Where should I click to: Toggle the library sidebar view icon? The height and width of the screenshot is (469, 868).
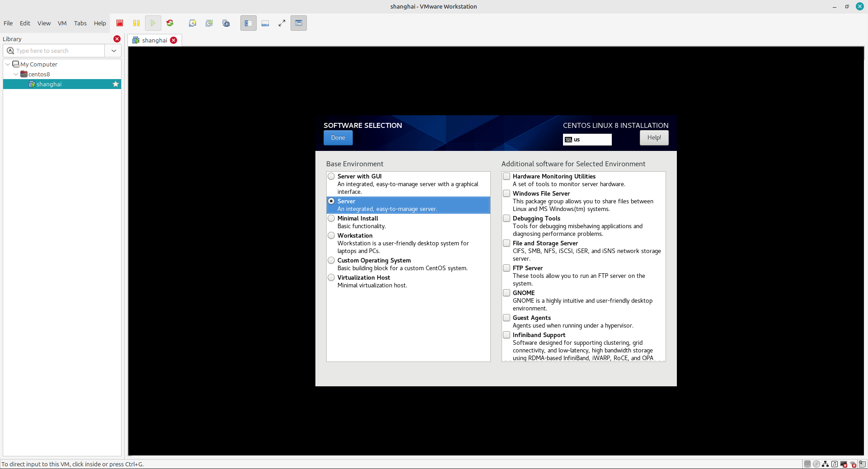click(x=249, y=23)
